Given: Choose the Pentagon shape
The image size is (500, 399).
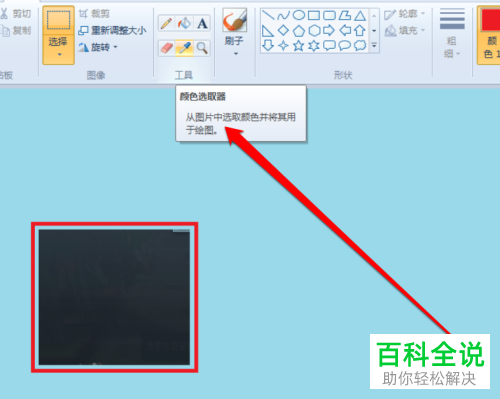Looking at the screenshot, I should pos(299,31).
